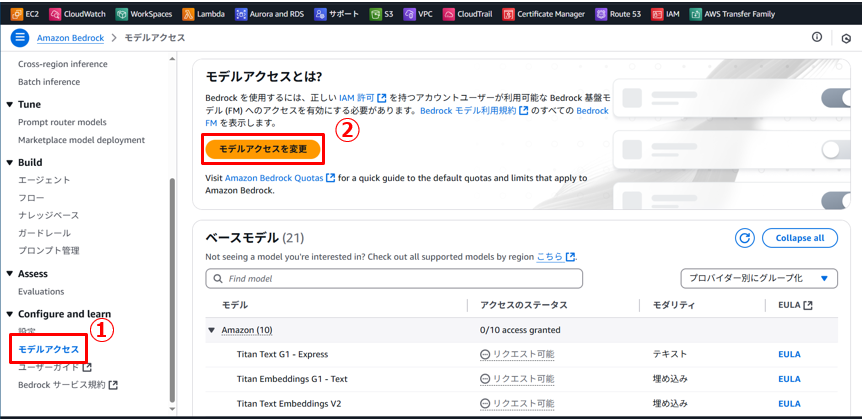
Task: Collapse the Assess sidebar section
Action: coord(10,274)
